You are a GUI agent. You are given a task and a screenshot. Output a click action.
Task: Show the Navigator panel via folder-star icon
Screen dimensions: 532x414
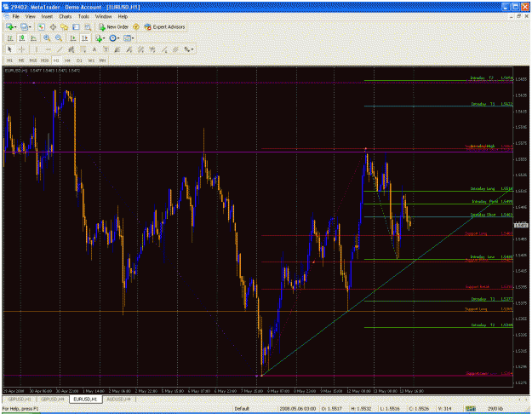[x=64, y=26]
